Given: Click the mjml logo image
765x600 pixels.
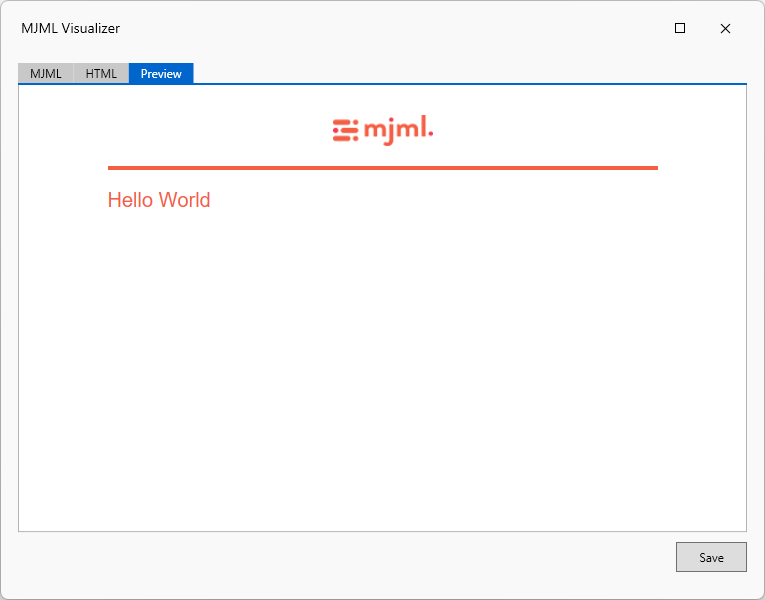Looking at the screenshot, I should click(383, 130).
